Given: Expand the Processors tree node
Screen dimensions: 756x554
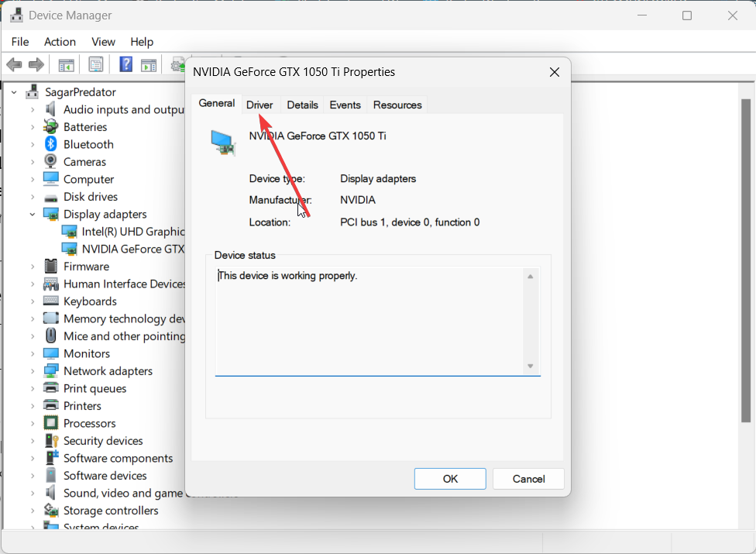Looking at the screenshot, I should (x=33, y=423).
